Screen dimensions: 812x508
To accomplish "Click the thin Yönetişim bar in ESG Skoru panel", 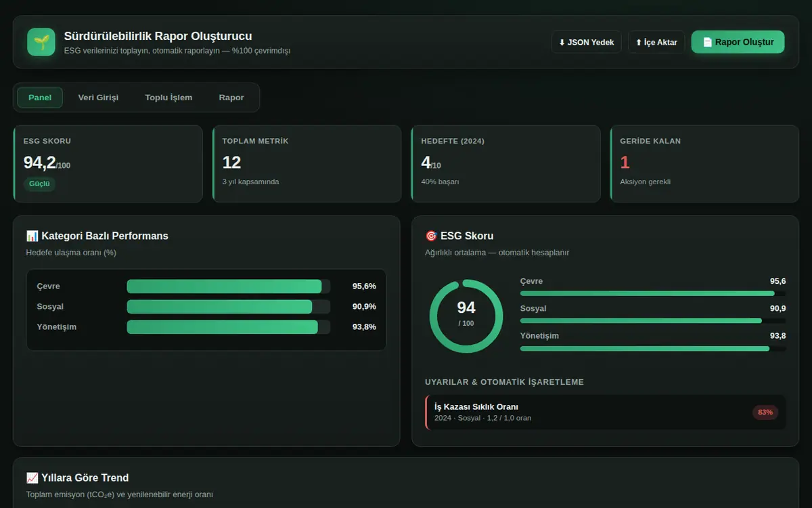I will coord(653,348).
